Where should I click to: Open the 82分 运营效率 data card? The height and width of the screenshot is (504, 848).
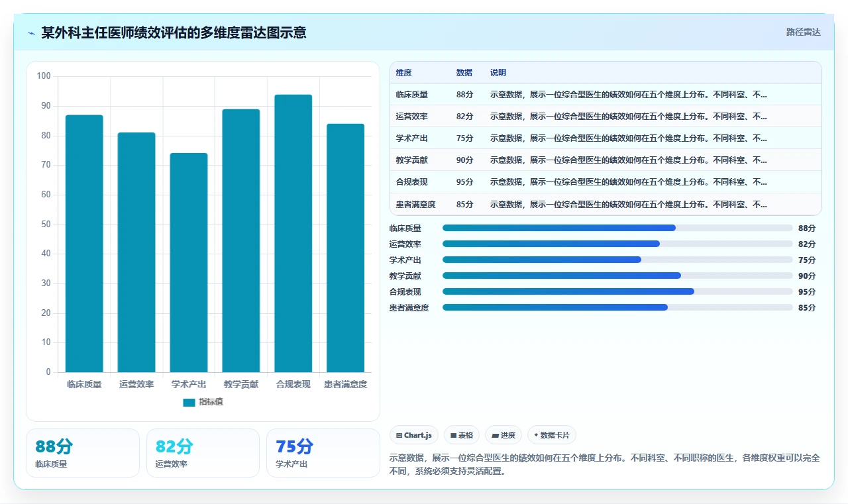click(203, 453)
